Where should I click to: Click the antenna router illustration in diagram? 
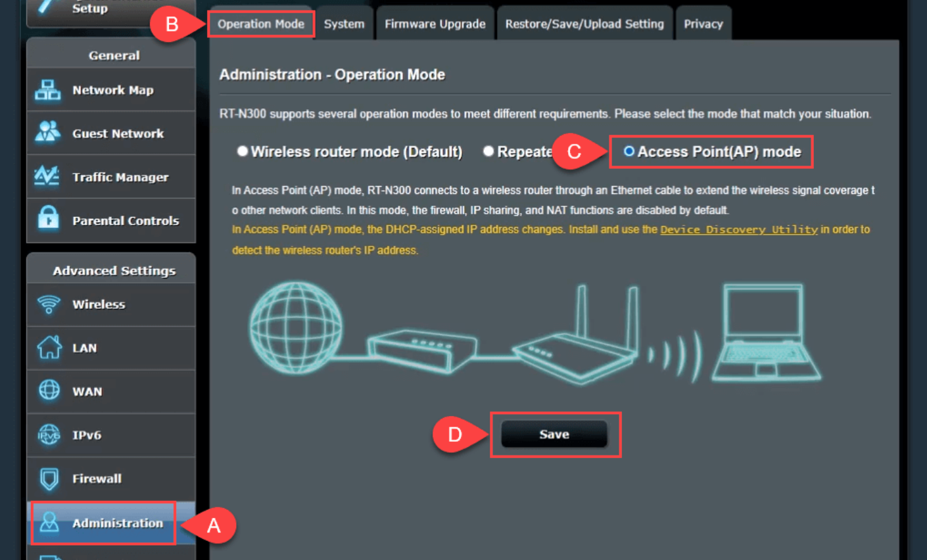pos(575,335)
